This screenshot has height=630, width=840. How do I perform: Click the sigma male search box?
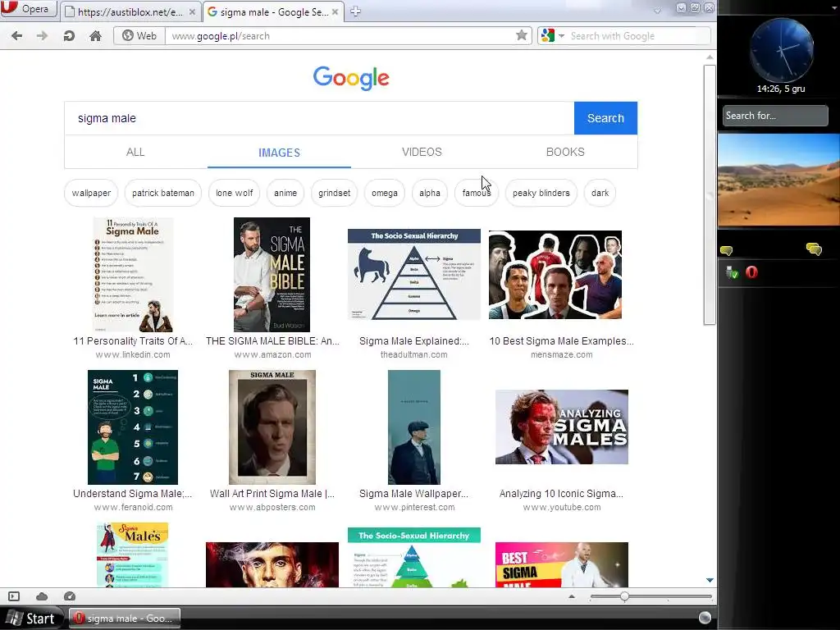pyautogui.click(x=319, y=118)
